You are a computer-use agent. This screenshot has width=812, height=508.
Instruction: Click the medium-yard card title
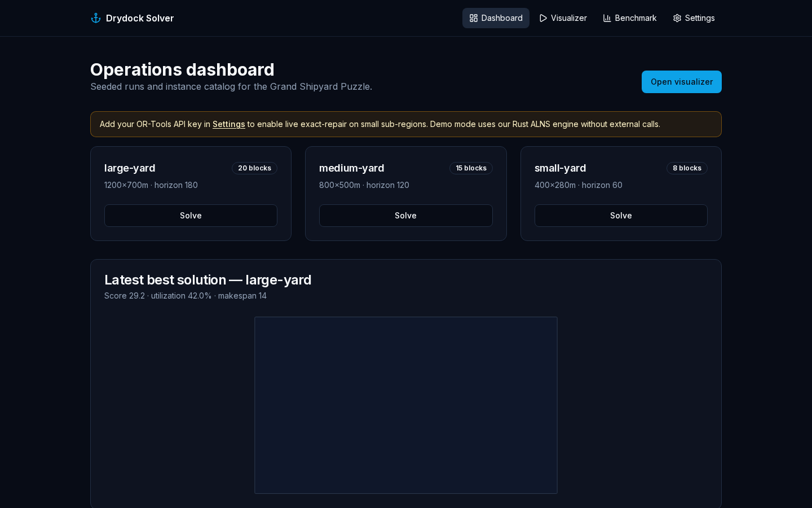coord(351,168)
